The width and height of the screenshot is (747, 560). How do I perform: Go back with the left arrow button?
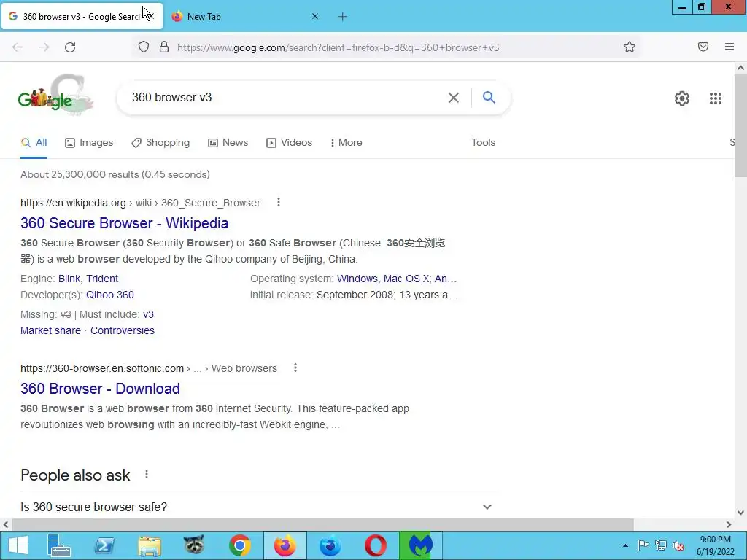tap(18, 47)
